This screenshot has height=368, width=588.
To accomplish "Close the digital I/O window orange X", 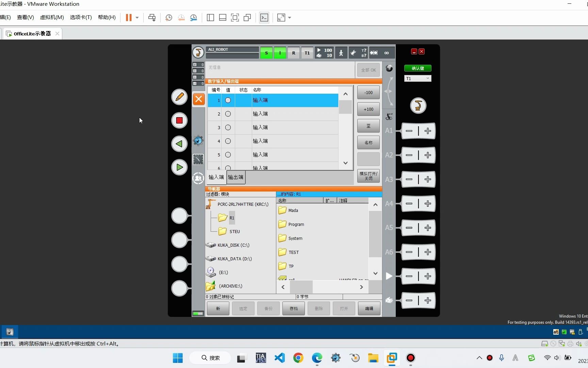I will click(x=199, y=99).
